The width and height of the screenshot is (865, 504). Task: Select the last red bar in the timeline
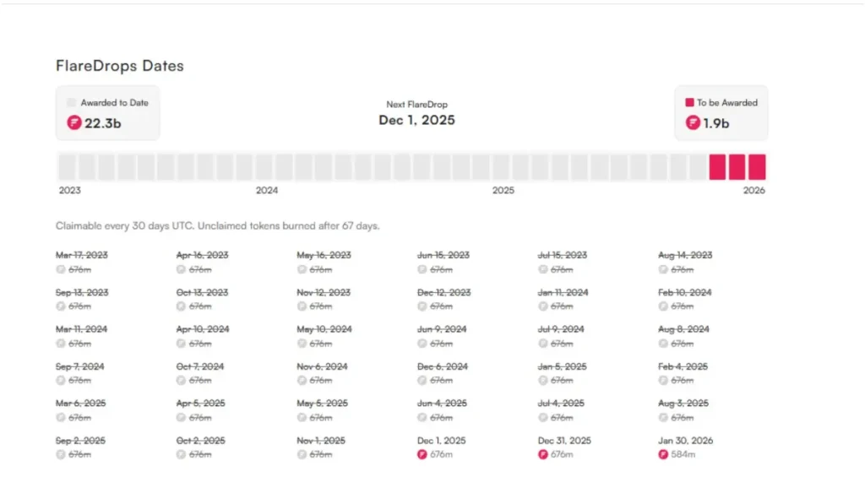tap(757, 166)
